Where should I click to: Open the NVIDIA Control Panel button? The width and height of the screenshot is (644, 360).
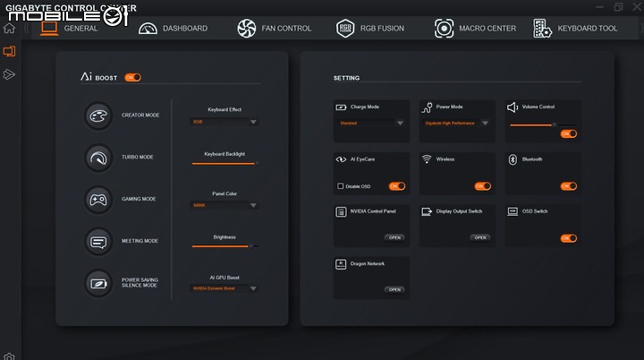394,237
